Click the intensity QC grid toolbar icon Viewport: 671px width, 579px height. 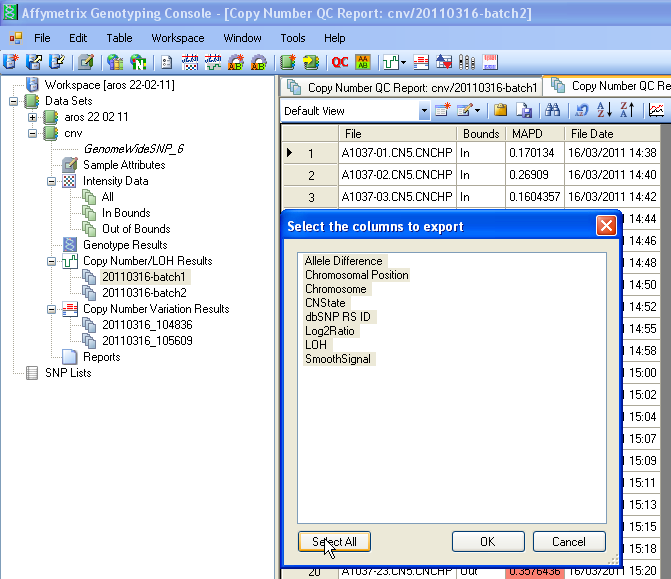[190, 62]
